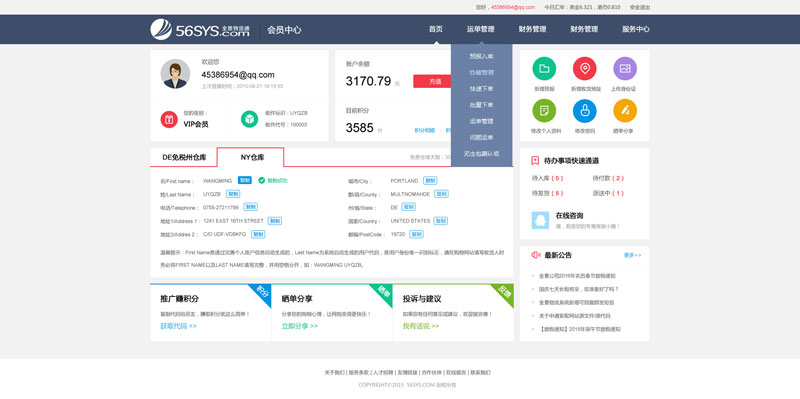Screen dimensions: 800x399
Task: Copy Address 2 C/O UDF-VDBKFG value
Action: [x=258, y=234]
